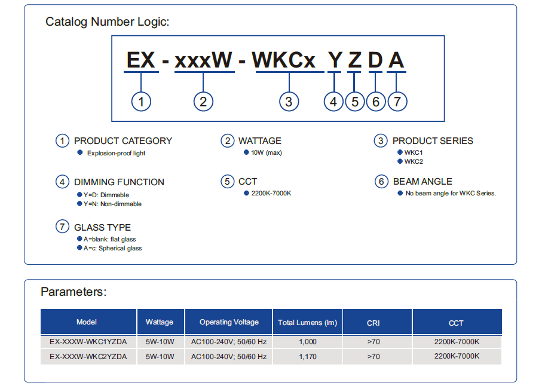Select the letter "D" in the catalog code
Viewport: 542px width, 392px height.
point(375,60)
